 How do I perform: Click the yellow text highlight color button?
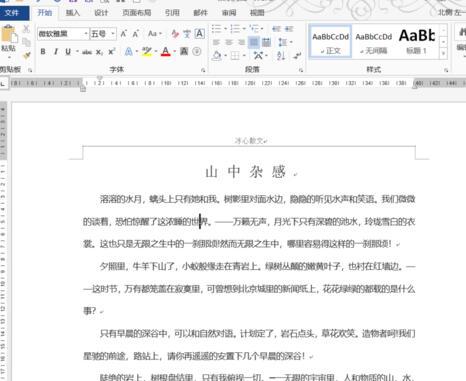147,52
